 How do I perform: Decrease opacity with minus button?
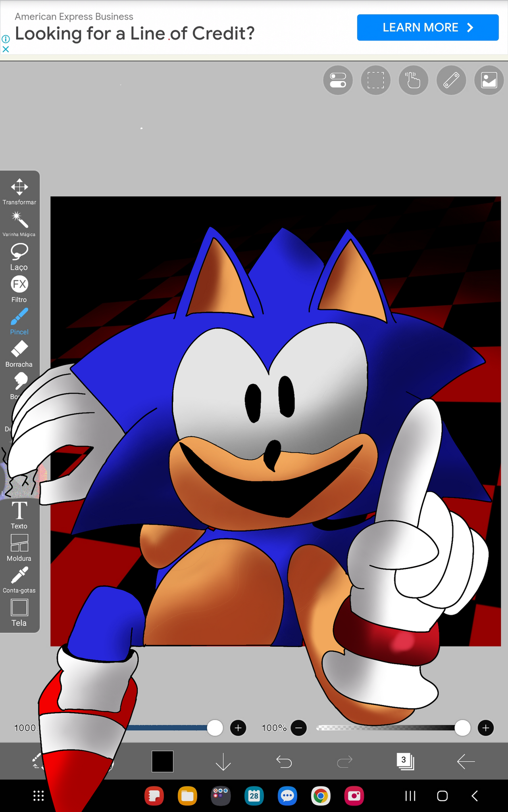(298, 728)
